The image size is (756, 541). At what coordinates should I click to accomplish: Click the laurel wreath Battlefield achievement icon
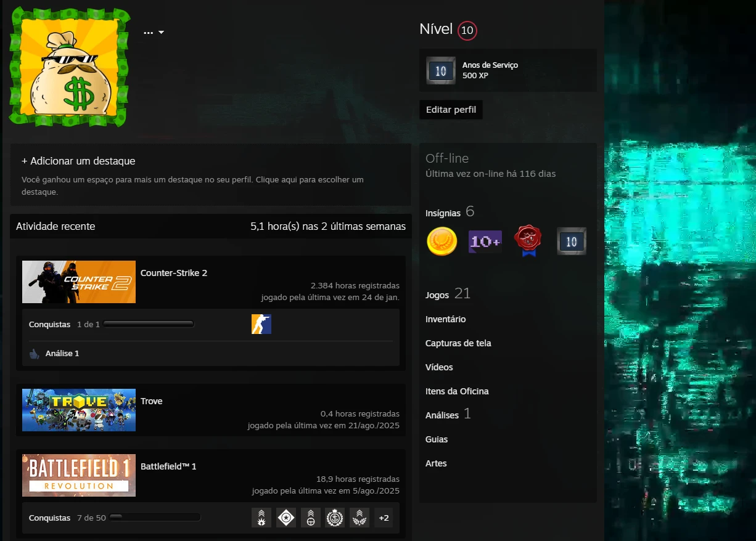pos(359,518)
